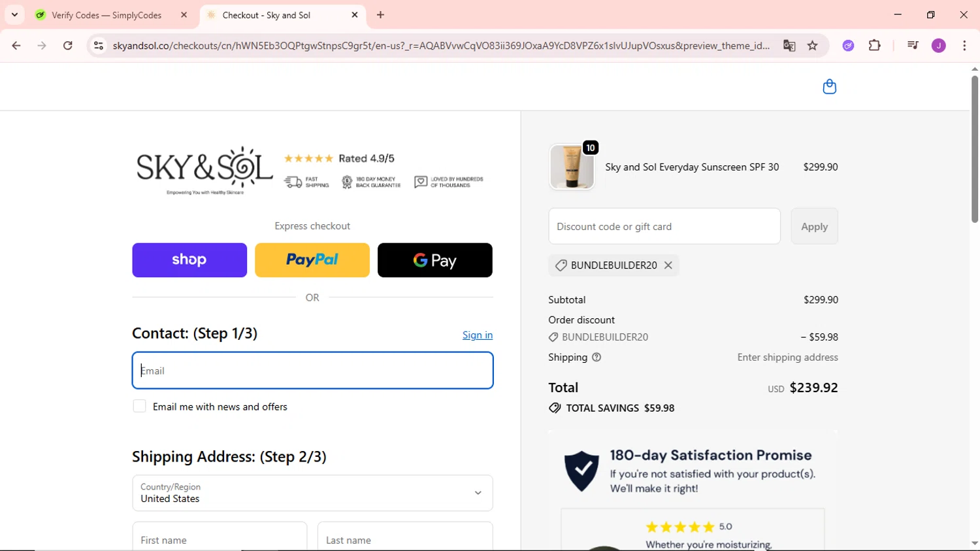Open the purple extension icon
Screen dimensions: 980x551
point(848,46)
